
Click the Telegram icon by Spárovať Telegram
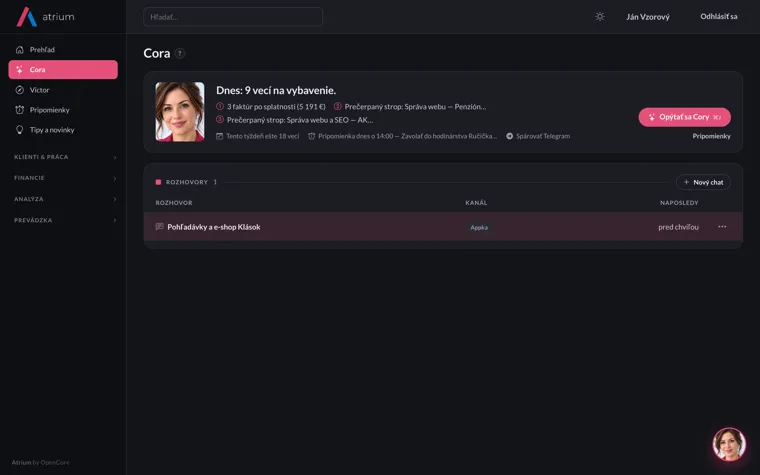point(509,136)
